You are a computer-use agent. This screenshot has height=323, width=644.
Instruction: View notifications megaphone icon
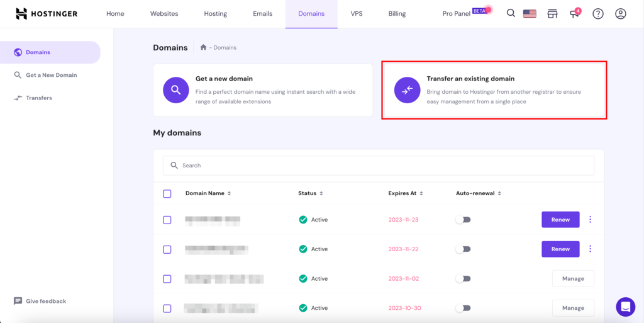[574, 14]
